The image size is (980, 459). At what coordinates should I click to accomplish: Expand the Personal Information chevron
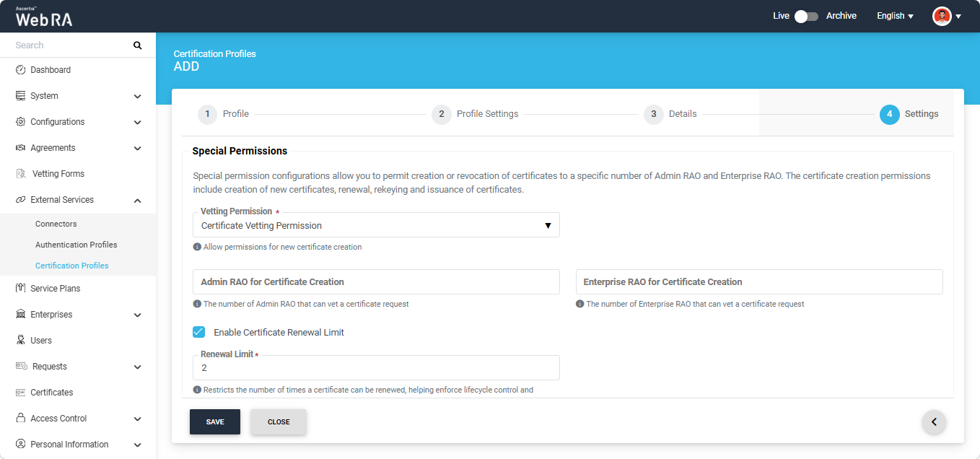138,445
